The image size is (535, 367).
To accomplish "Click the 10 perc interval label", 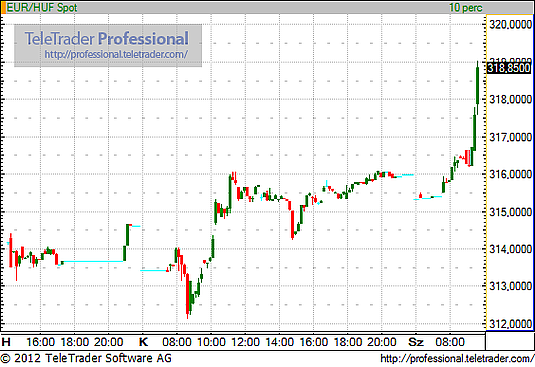I will tap(466, 8).
